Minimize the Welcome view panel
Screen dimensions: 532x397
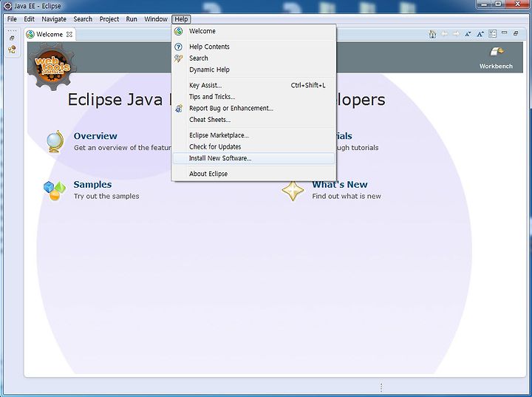504,33
